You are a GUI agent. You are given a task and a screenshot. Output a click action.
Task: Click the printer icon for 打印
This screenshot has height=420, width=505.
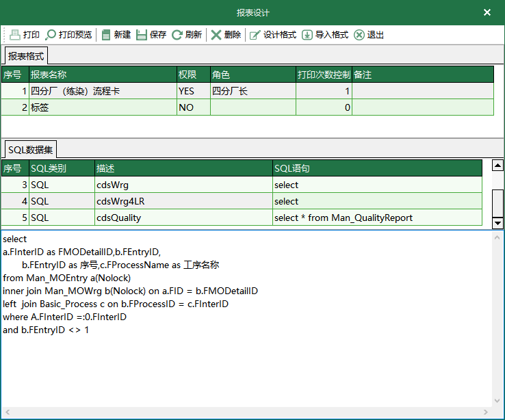(x=15, y=35)
